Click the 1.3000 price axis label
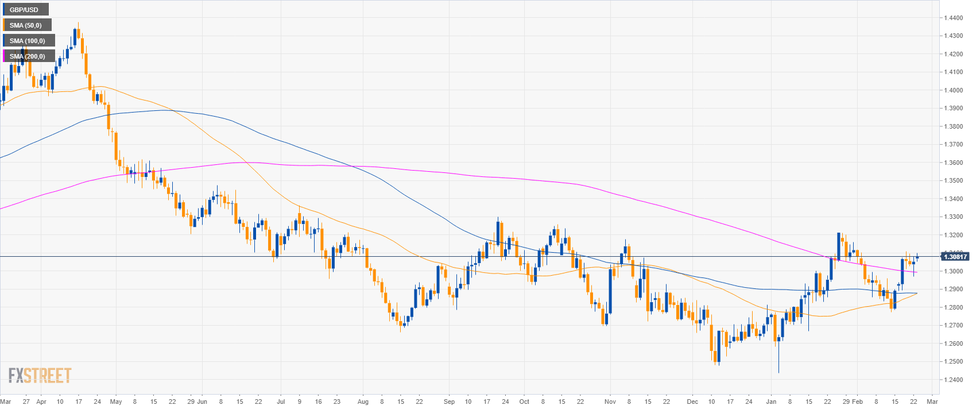 954,272
